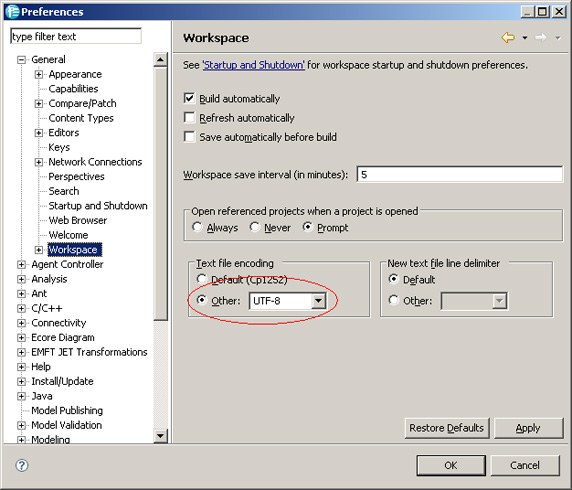Expand the Workspace tree node
This screenshot has width=572, height=490.
pyautogui.click(x=39, y=250)
